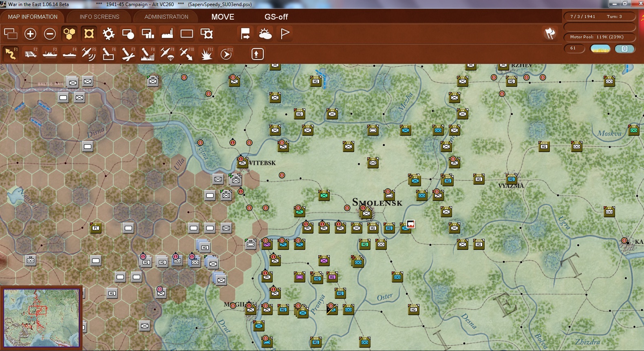Minimize the War in the East window
Image resolution: width=644 pixels, height=351 pixels.
click(614, 4)
